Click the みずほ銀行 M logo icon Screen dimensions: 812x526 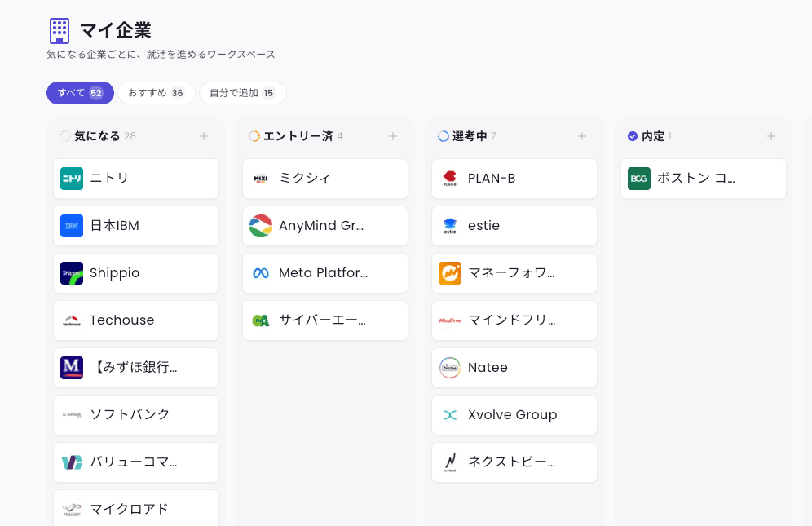click(72, 368)
